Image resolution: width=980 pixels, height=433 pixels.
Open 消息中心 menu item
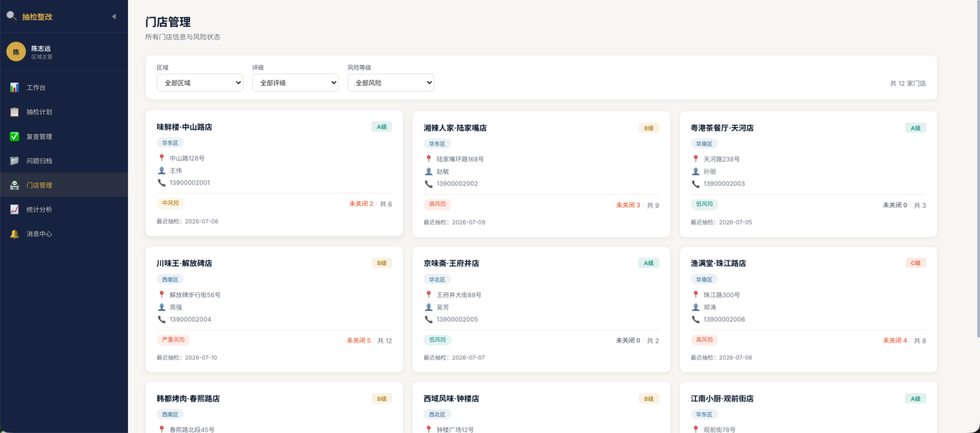[64, 234]
